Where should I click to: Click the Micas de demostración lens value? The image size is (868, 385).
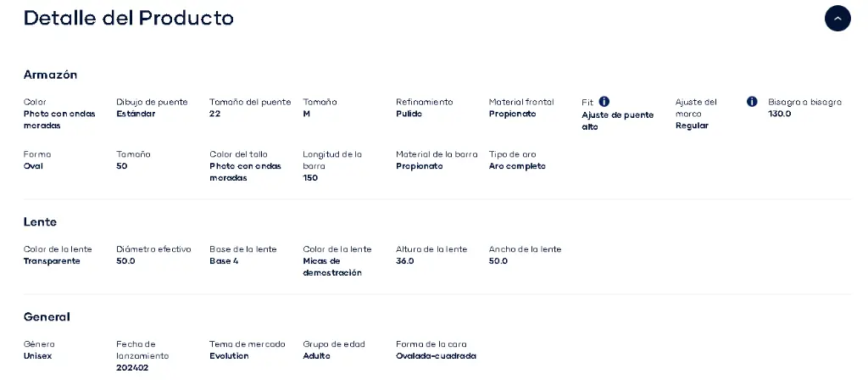332,266
